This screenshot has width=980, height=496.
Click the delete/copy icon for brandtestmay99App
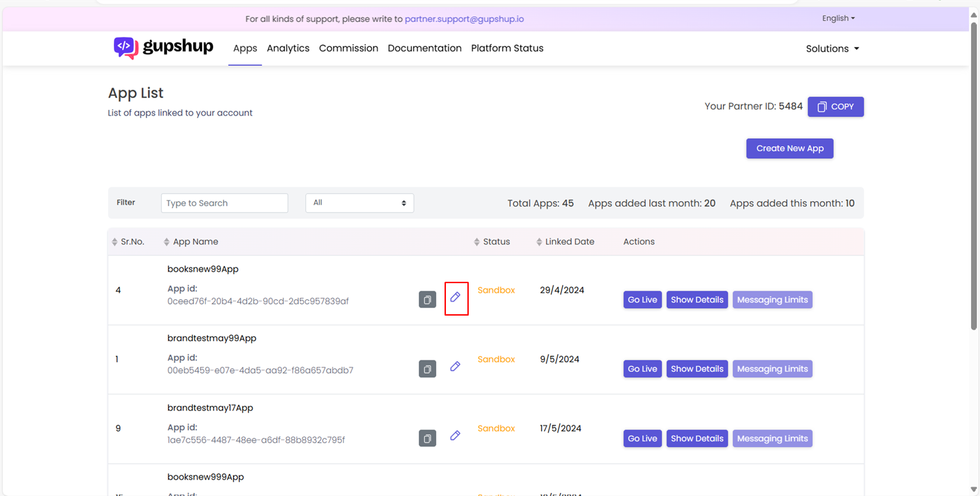coord(428,368)
